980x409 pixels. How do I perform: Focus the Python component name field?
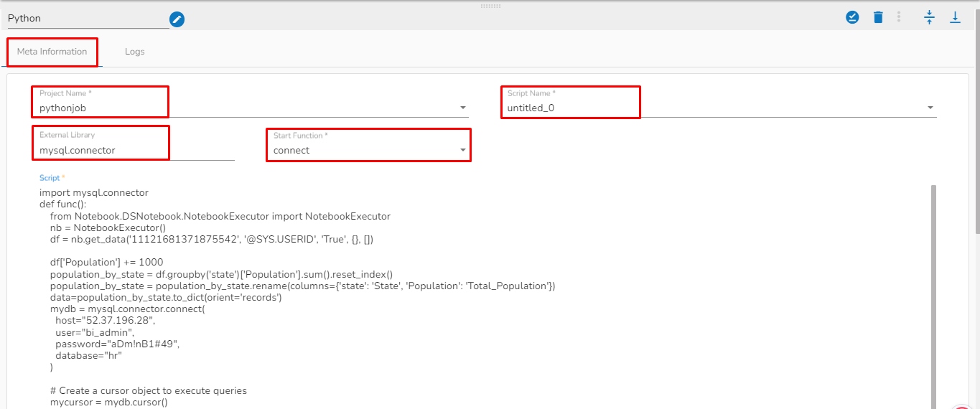pyautogui.click(x=86, y=19)
